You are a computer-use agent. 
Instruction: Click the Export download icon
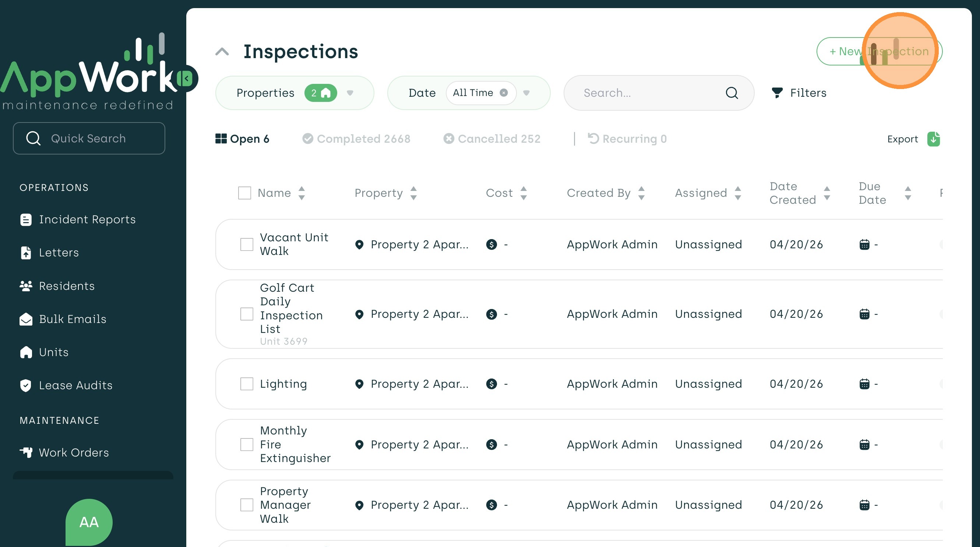tap(933, 139)
